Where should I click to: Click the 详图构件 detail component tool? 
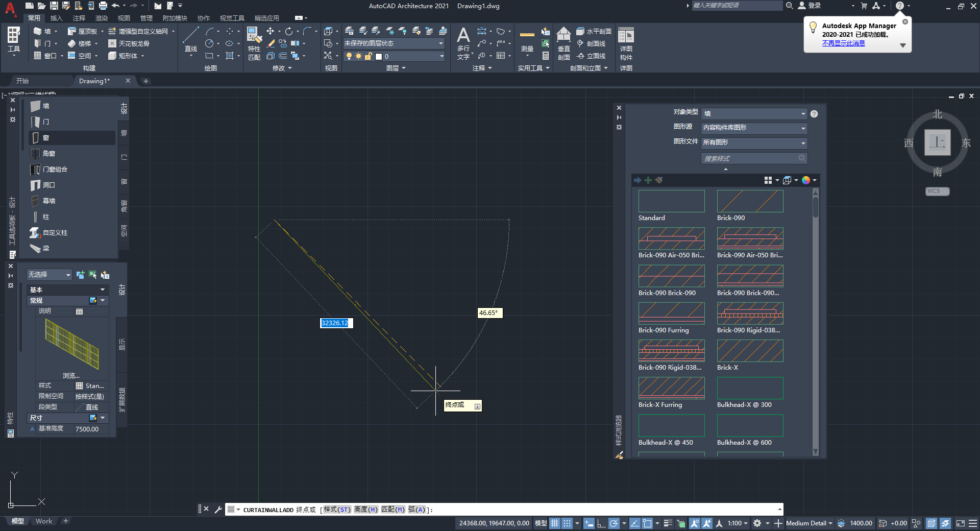[626, 43]
